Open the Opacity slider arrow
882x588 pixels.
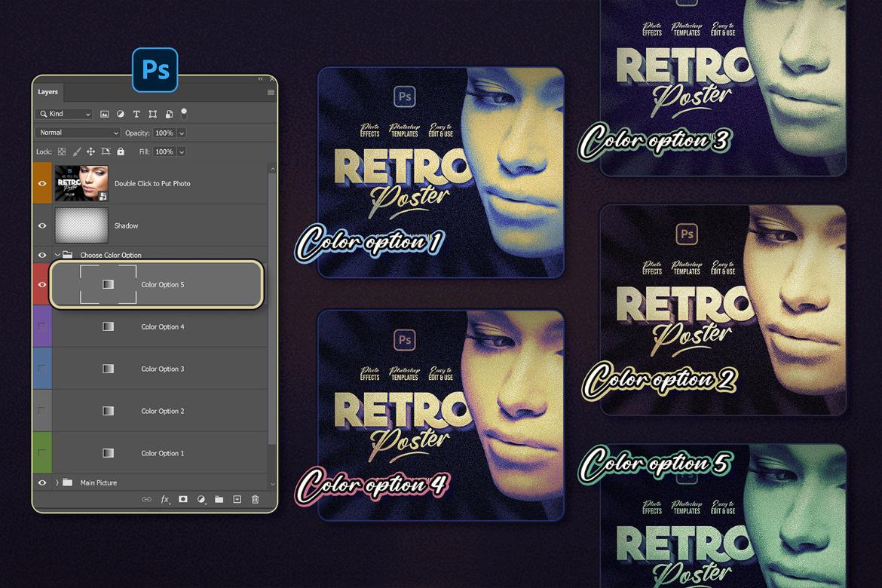coord(182,133)
